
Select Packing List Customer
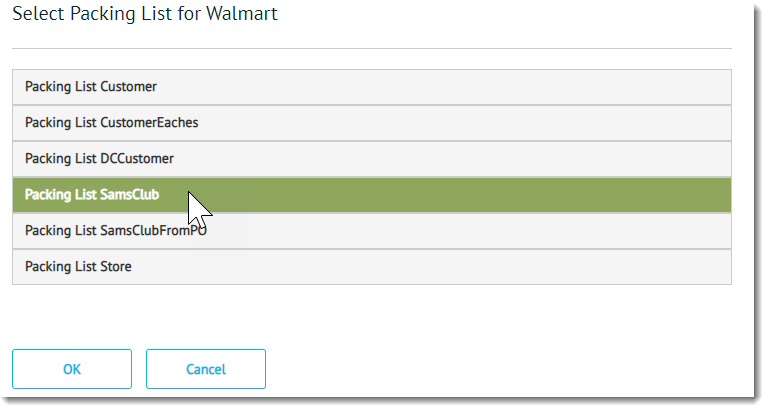[371, 87]
